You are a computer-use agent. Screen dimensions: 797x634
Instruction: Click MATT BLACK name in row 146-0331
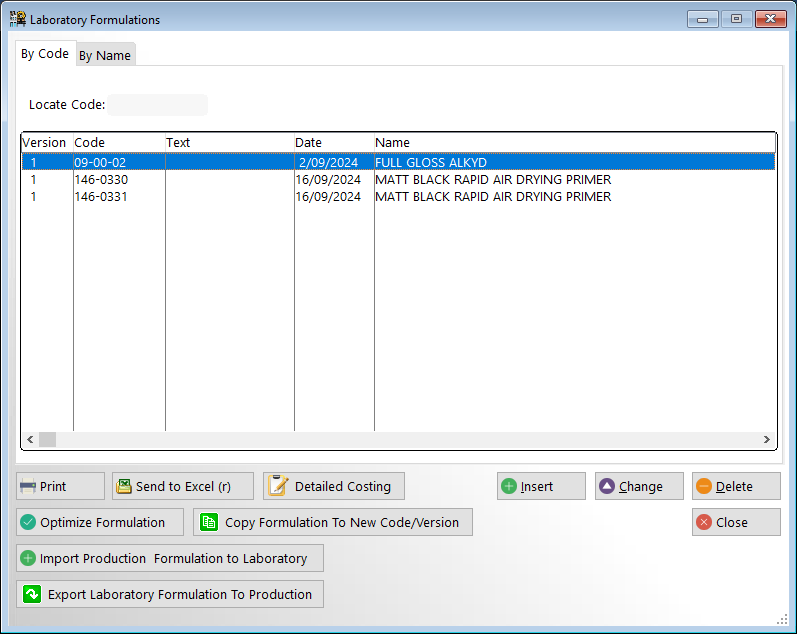[493, 196]
